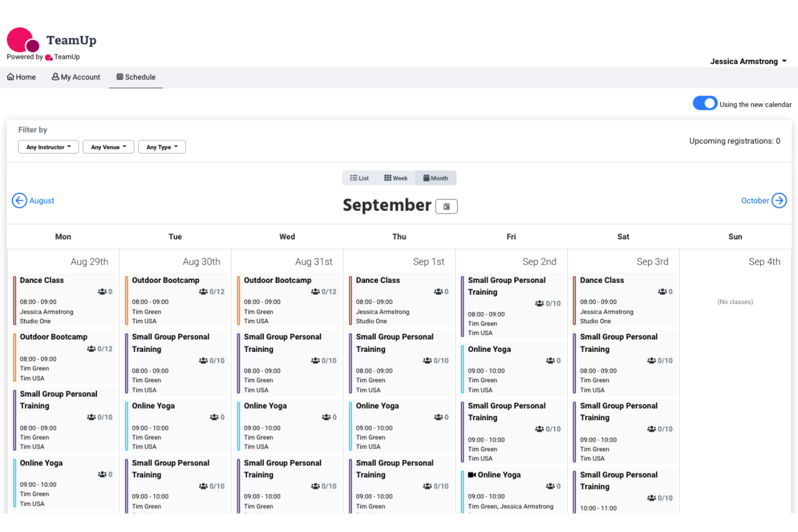Expand the Any Type dropdown

click(162, 147)
